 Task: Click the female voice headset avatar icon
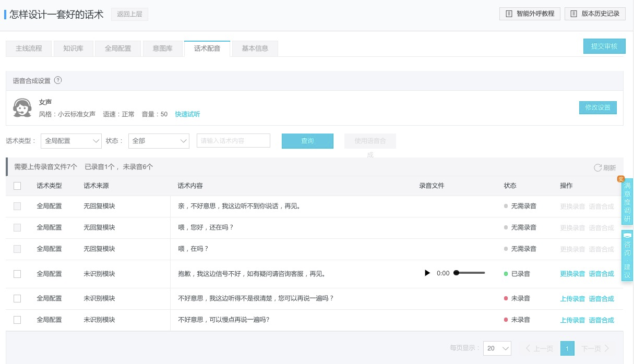[22, 108]
